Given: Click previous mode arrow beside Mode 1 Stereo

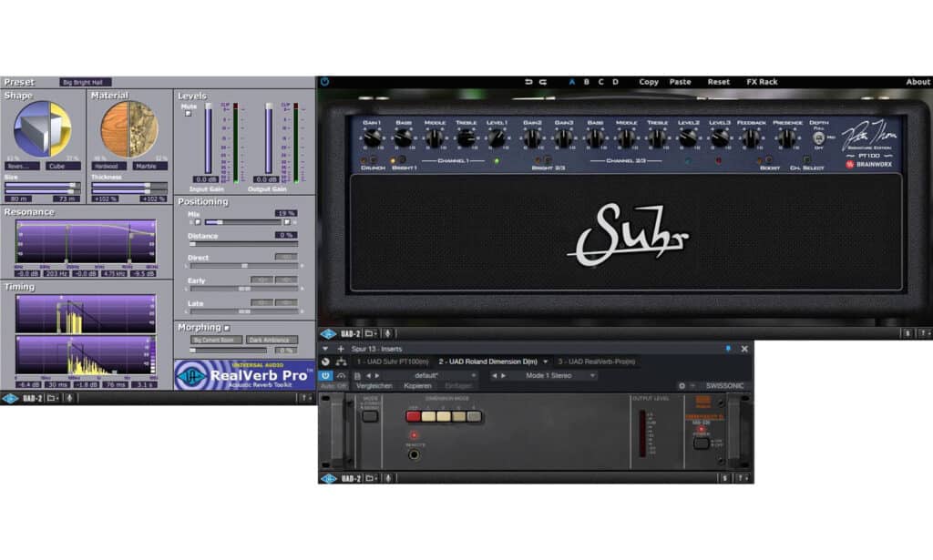Looking at the screenshot, I should pyautogui.click(x=495, y=376).
